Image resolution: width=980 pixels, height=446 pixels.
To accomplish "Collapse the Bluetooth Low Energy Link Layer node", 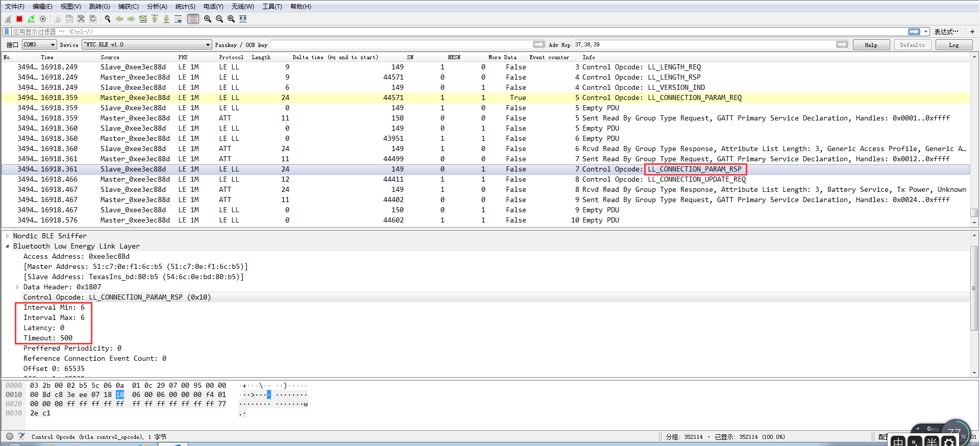I will tap(7, 246).
